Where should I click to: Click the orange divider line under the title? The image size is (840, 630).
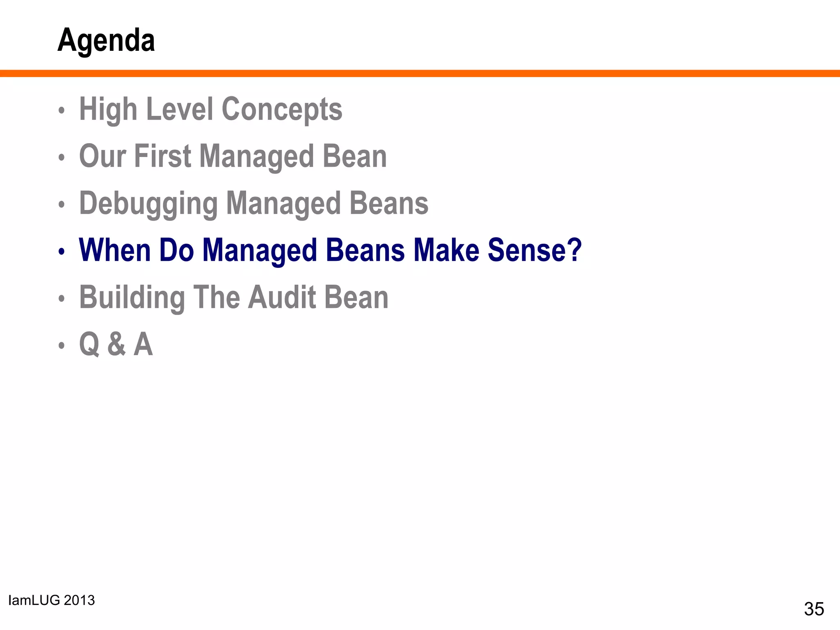pos(420,73)
